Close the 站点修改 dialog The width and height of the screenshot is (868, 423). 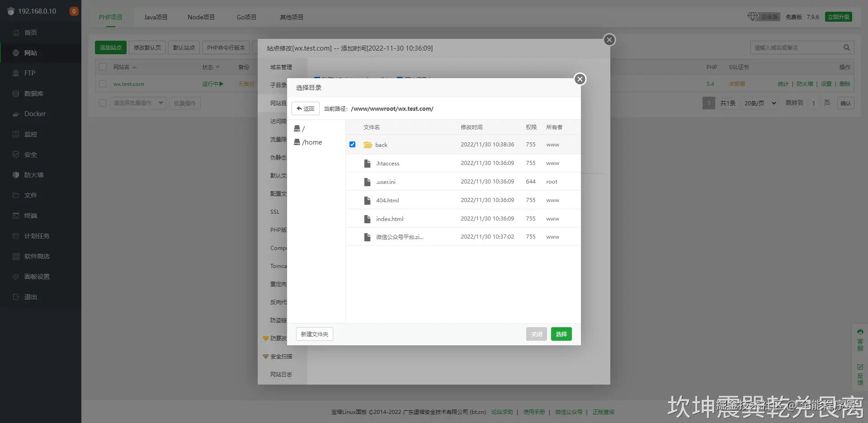tap(609, 40)
